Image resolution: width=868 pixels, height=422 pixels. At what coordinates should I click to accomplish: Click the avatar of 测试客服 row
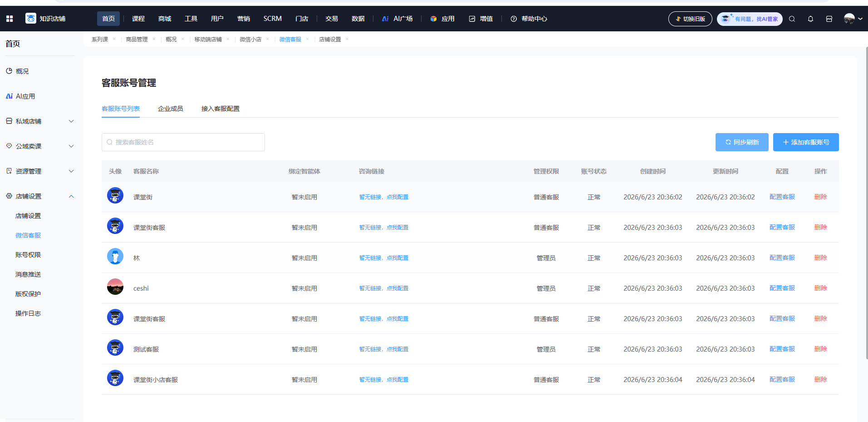(x=115, y=348)
